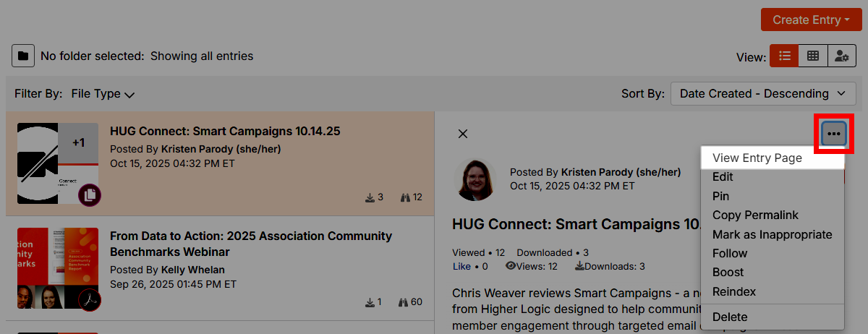Image resolution: width=868 pixels, height=334 pixels.
Task: Select Delete from the context menu
Action: [x=730, y=317]
